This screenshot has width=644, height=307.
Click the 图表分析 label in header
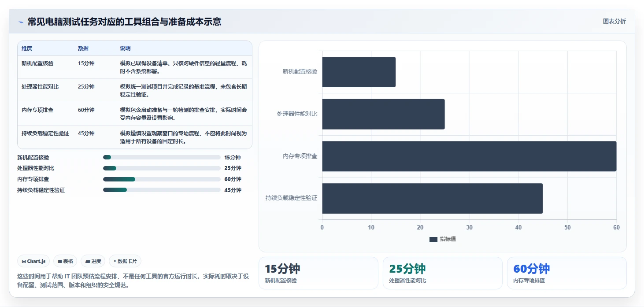pyautogui.click(x=614, y=21)
